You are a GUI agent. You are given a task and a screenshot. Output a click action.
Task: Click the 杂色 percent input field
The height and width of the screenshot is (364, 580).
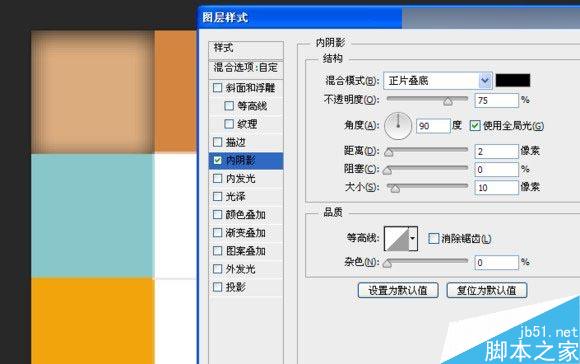tap(497, 262)
